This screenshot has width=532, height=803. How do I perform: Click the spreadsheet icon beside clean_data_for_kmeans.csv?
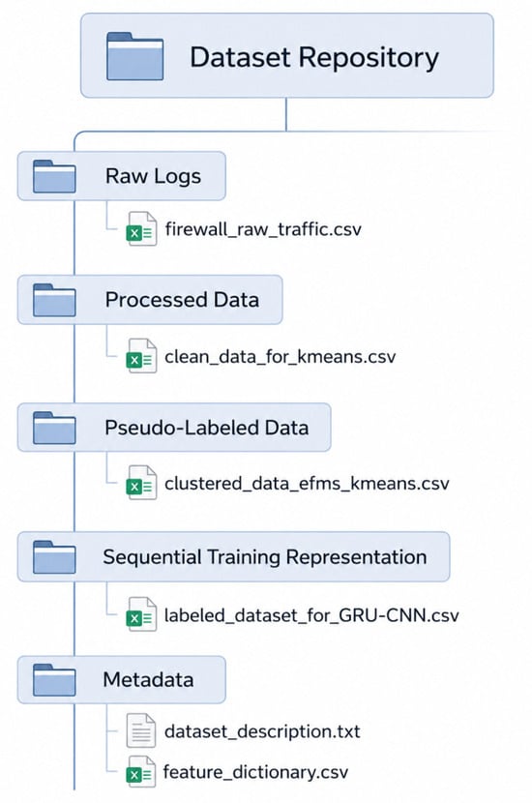tap(141, 356)
